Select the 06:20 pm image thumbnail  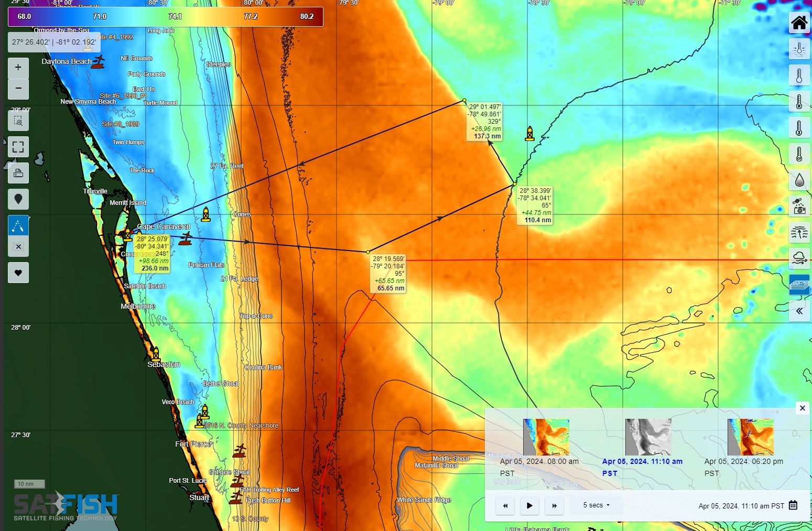[x=750, y=437]
